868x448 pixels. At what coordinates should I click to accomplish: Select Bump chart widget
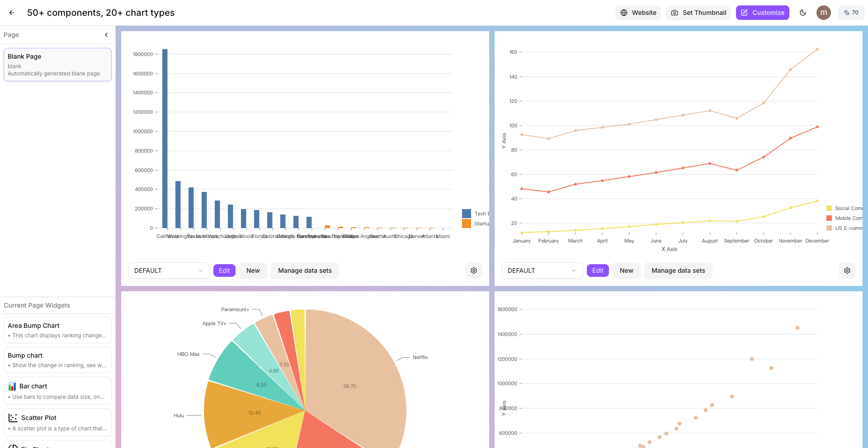pyautogui.click(x=57, y=360)
